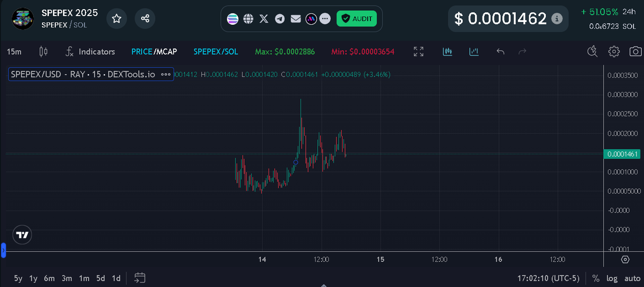Open the green AUDIT button
Image resolution: width=644 pixels, height=287 pixels.
coord(356,19)
